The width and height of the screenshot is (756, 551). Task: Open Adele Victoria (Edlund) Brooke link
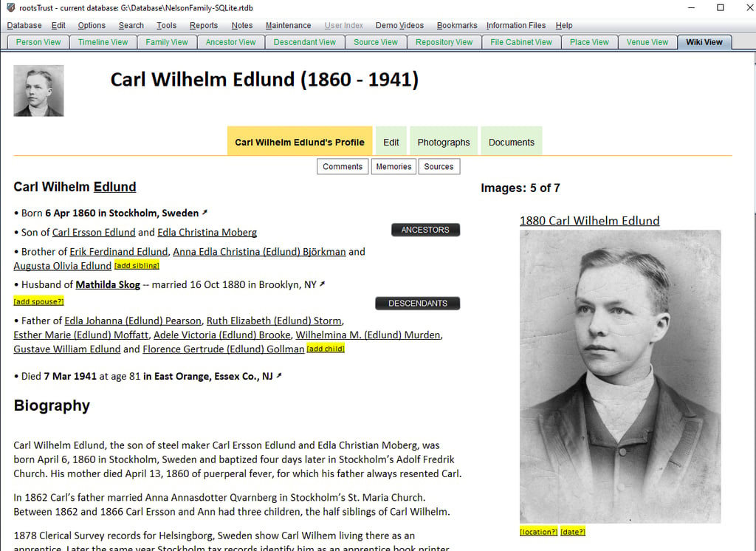pos(222,335)
